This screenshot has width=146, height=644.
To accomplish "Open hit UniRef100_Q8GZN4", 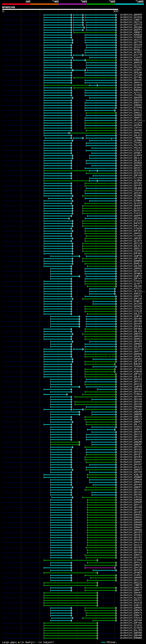I will [131, 27].
